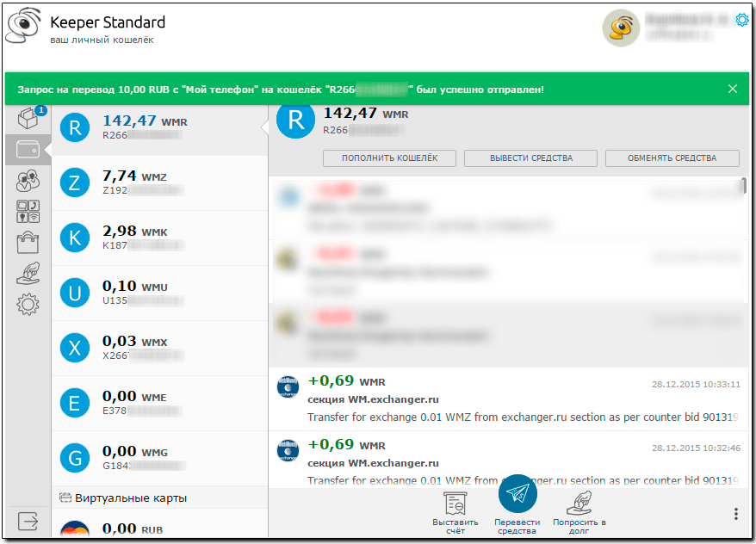This screenshot has height=544, width=756.
Task: Click Перевести средства paper plane button
Action: point(517,493)
